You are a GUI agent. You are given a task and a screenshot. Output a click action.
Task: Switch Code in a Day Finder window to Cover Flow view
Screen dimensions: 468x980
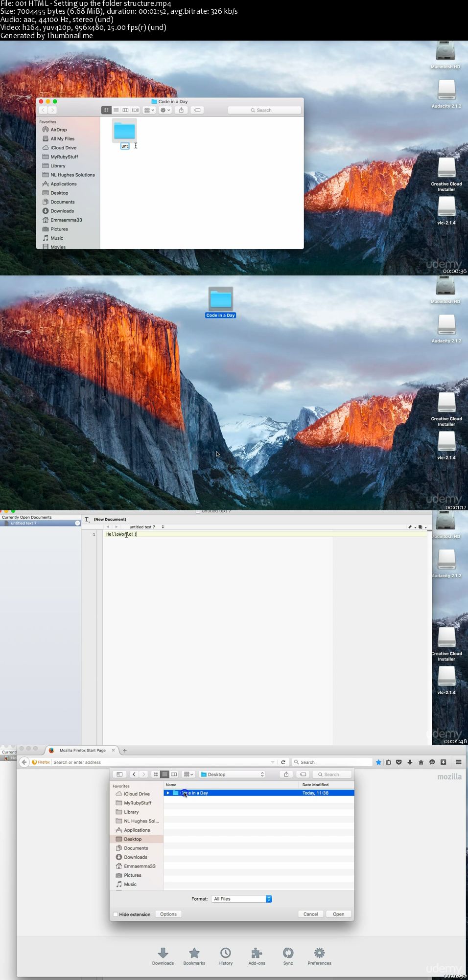click(x=135, y=110)
